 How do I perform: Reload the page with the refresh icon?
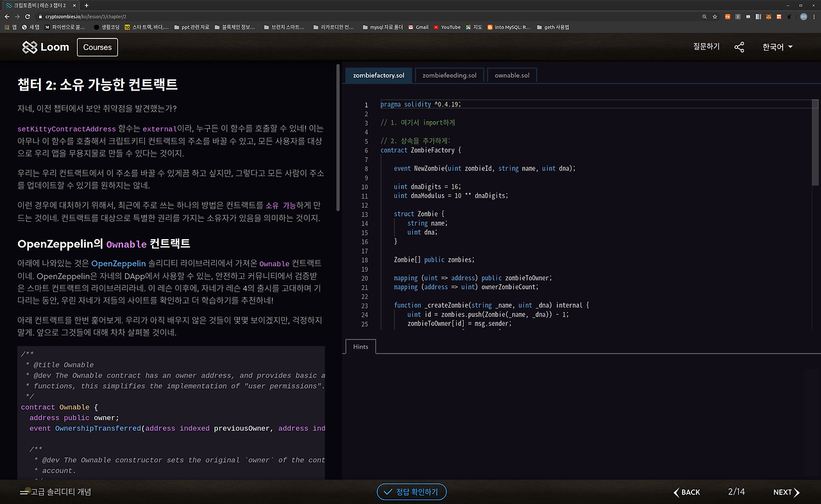click(28, 16)
